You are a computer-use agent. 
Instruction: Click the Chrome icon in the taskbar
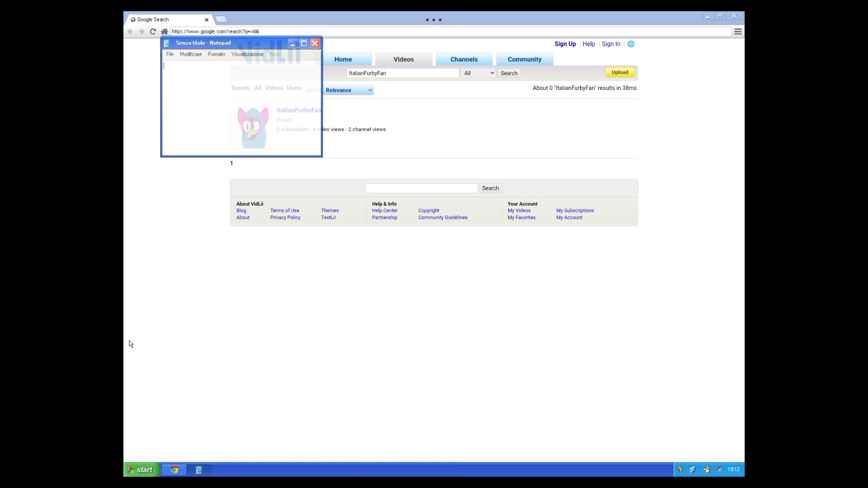click(174, 469)
